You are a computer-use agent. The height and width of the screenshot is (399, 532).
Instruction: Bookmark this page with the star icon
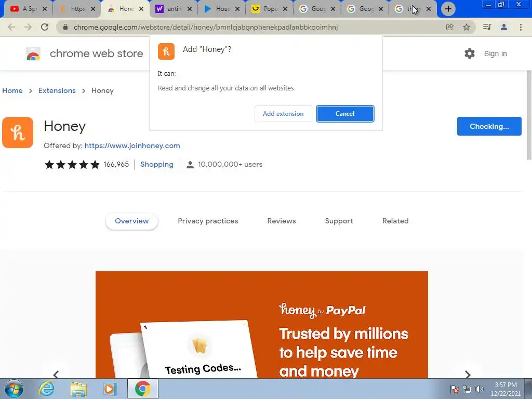(467, 27)
